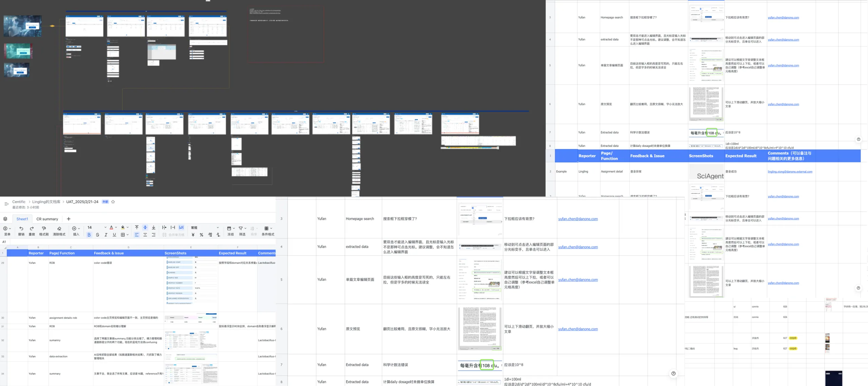Click the font color A swatch

(x=111, y=228)
